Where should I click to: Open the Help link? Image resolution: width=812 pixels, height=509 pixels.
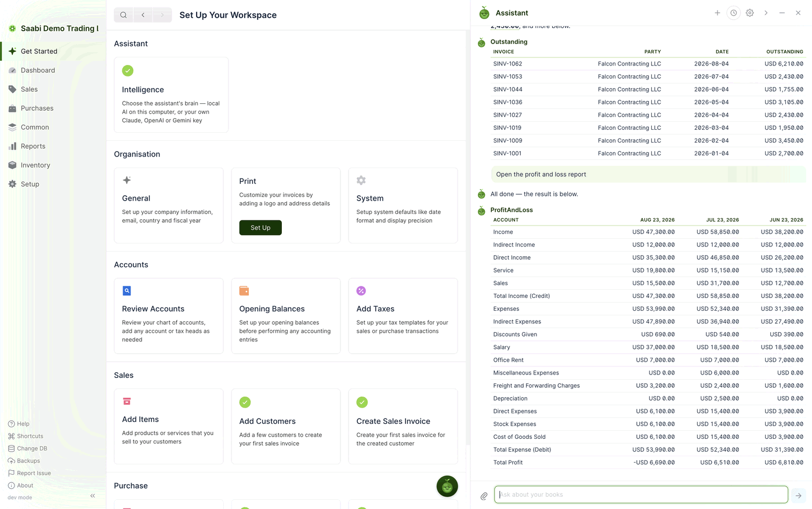19,424
